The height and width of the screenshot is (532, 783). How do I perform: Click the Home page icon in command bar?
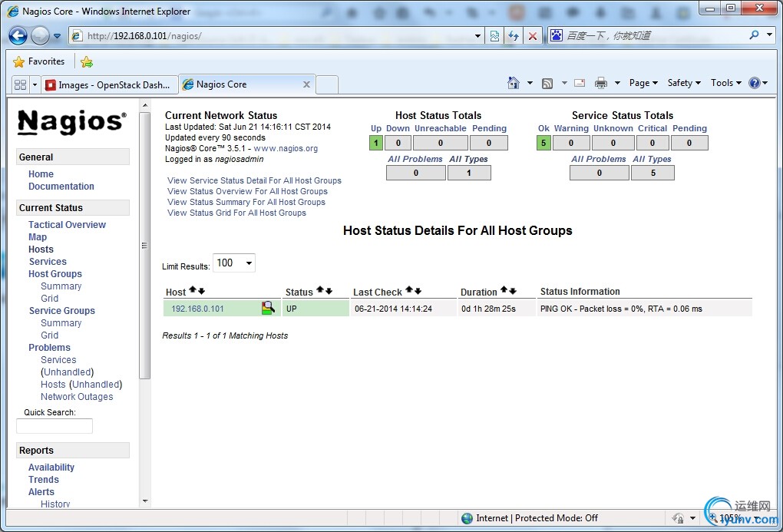click(x=514, y=83)
